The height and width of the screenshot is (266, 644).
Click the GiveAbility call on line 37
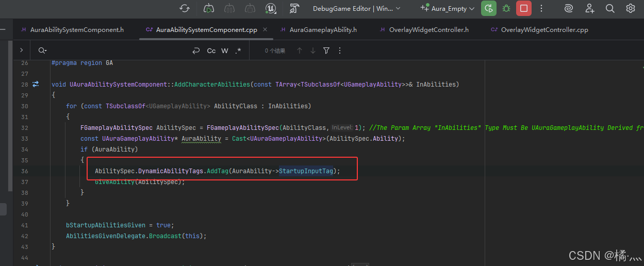pos(115,182)
